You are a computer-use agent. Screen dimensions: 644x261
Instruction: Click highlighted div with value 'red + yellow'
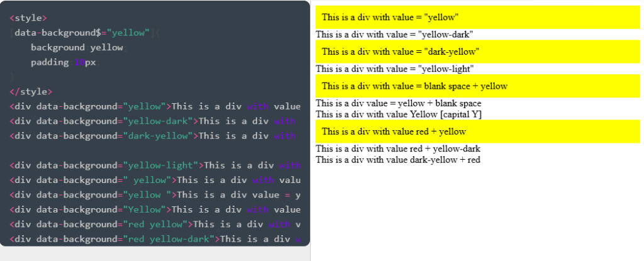pos(477,131)
